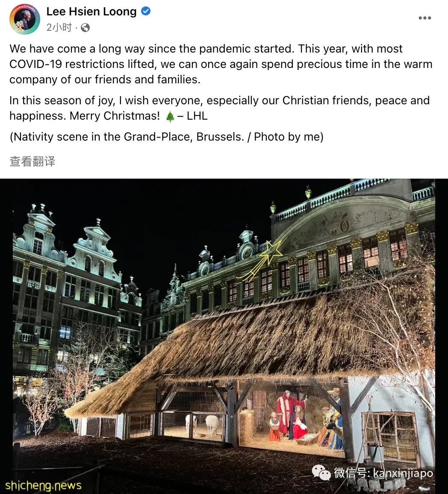Open the three-dot post options menu
The image size is (448, 494).
coord(424,18)
